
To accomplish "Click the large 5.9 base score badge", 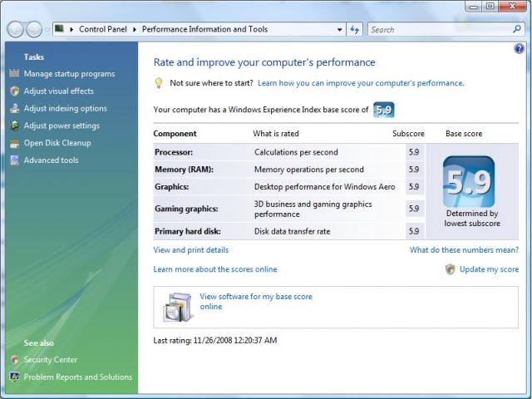I will (469, 181).
